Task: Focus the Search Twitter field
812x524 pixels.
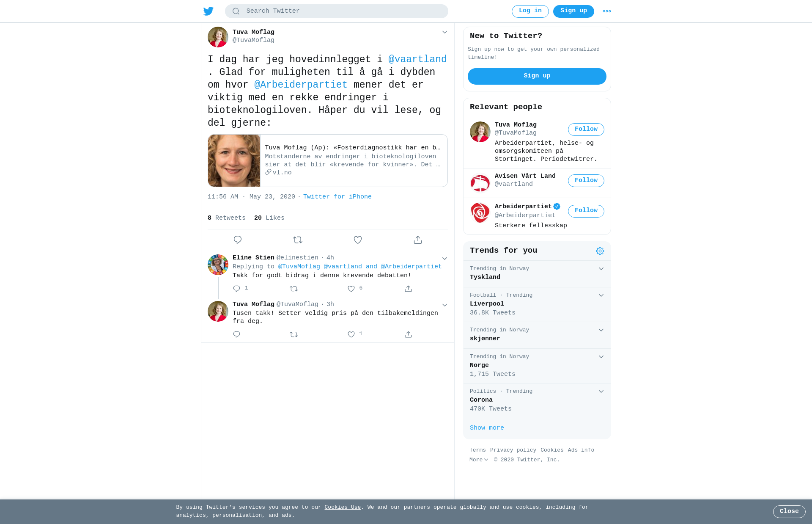Action: [337, 11]
